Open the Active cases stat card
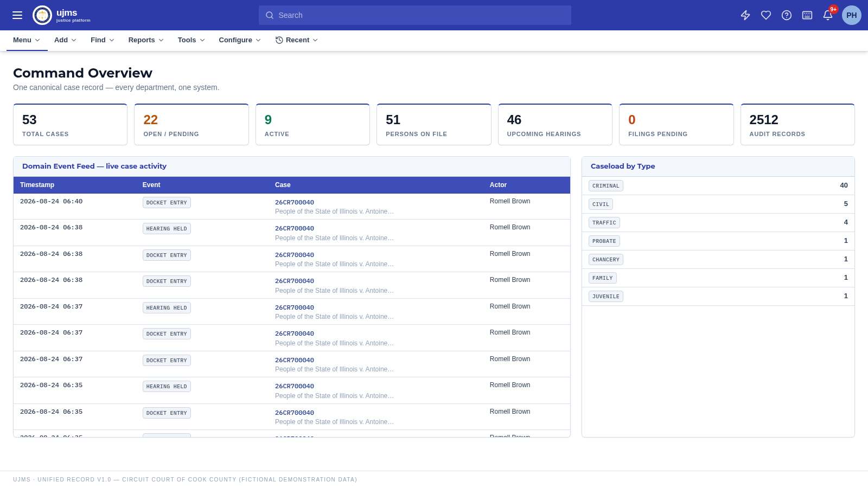The height and width of the screenshot is (488, 868). coord(312,125)
